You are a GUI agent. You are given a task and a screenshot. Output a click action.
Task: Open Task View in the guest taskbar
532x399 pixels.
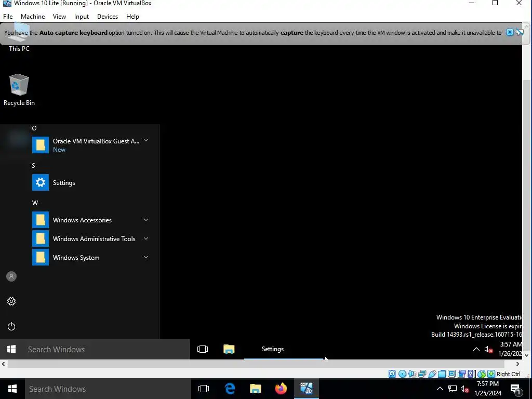pyautogui.click(x=203, y=349)
